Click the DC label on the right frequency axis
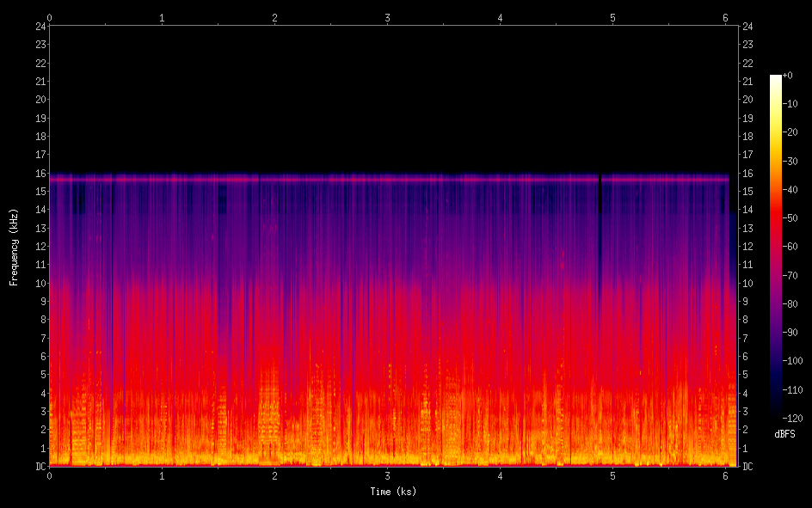The width and height of the screenshot is (812, 508). 748,467
